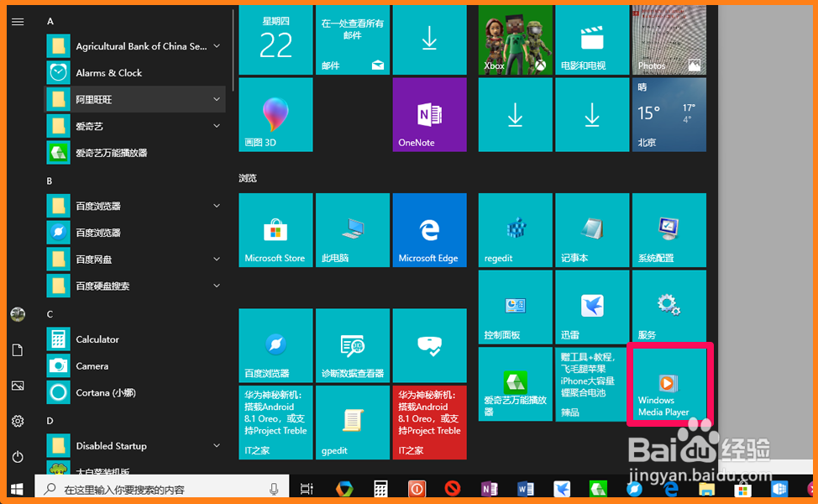Open the mixed reality headset tile
This screenshot has width=818, height=504.
click(429, 345)
